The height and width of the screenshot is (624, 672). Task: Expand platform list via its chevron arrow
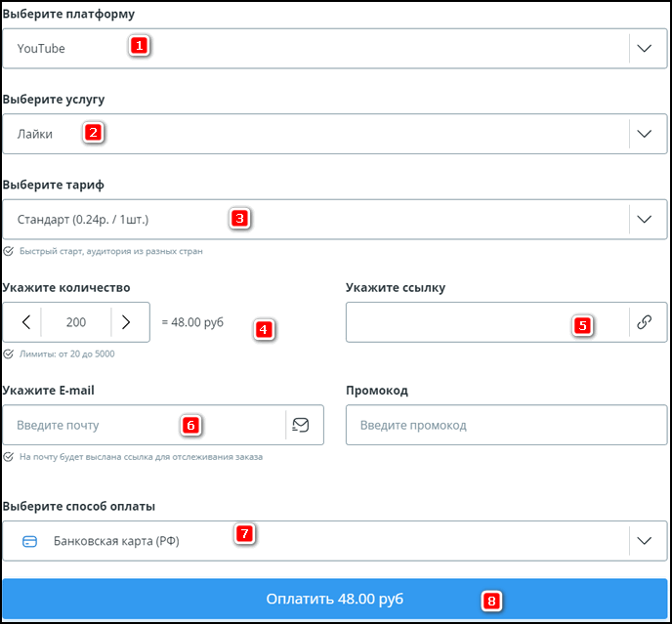tap(644, 49)
